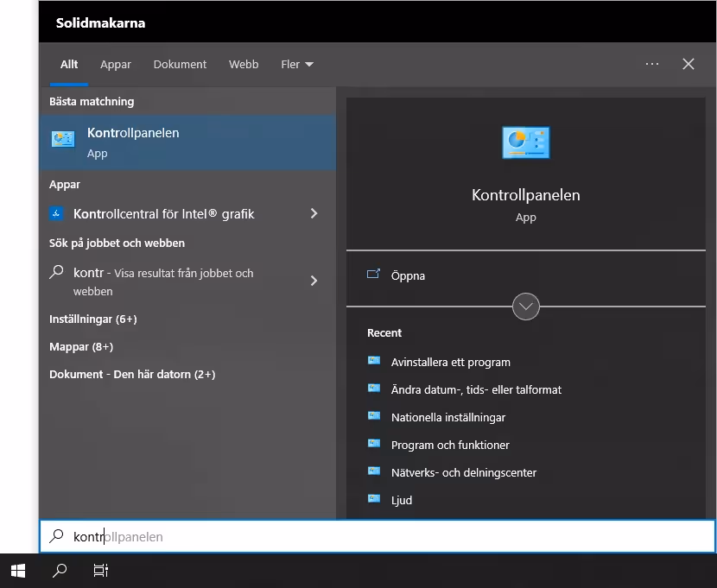The width and height of the screenshot is (717, 588).
Task: Open recent Nätverks- och delningscenter
Action: click(x=464, y=473)
